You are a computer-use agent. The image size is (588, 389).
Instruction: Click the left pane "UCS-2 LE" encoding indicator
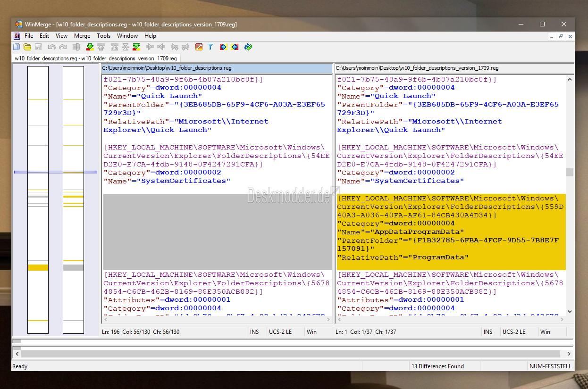(x=280, y=332)
